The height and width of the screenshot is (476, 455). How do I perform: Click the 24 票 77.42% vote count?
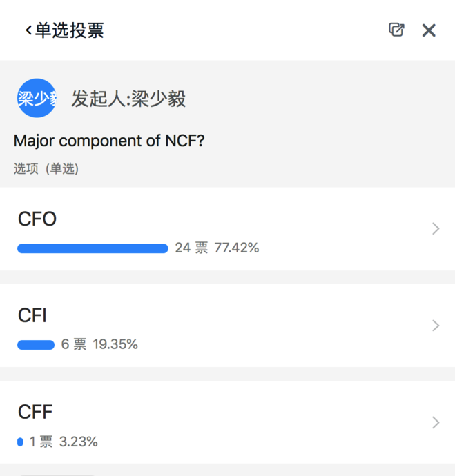[x=217, y=248]
